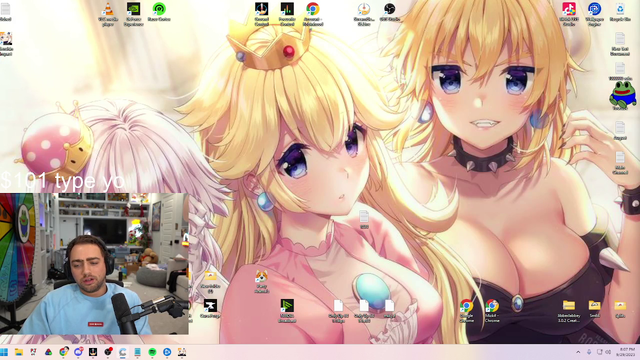Open the VLC media player desktop shortcut
Image resolution: width=640 pixels, height=360 pixels.
[108, 13]
